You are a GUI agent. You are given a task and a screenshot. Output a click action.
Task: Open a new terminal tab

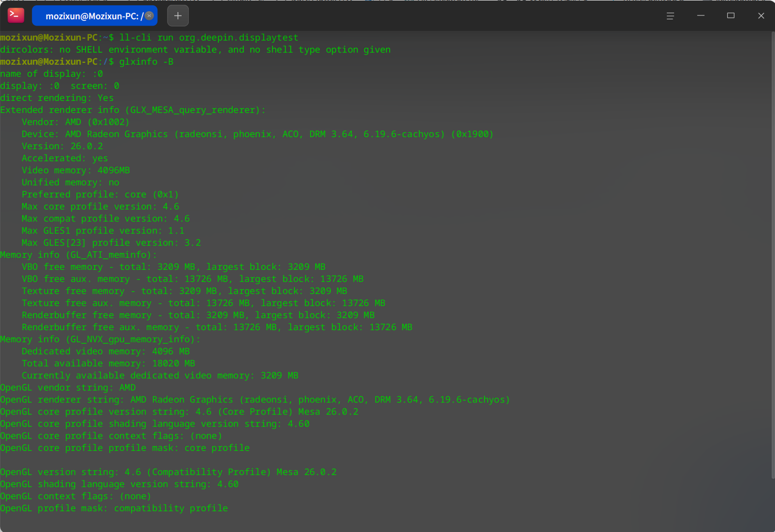coord(178,16)
